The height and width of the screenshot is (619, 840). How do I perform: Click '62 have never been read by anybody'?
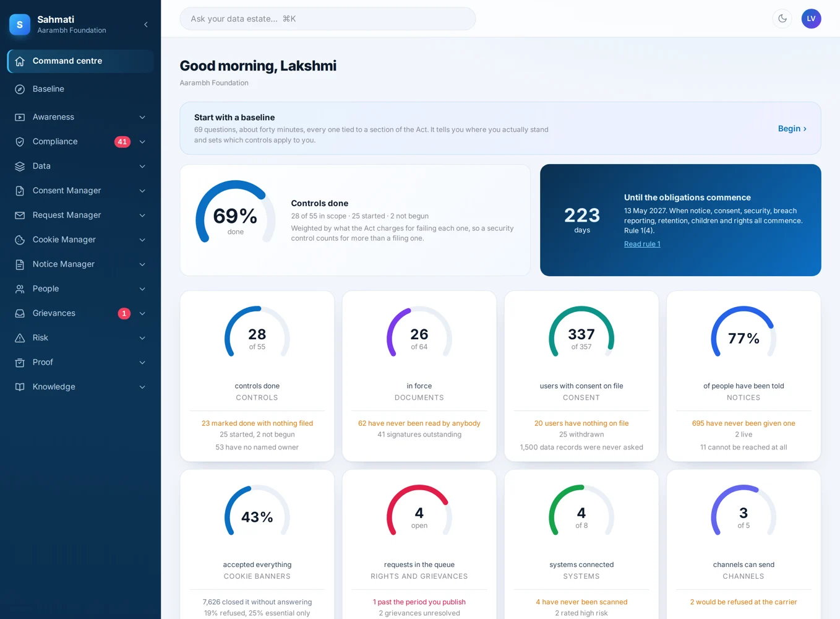coord(419,423)
